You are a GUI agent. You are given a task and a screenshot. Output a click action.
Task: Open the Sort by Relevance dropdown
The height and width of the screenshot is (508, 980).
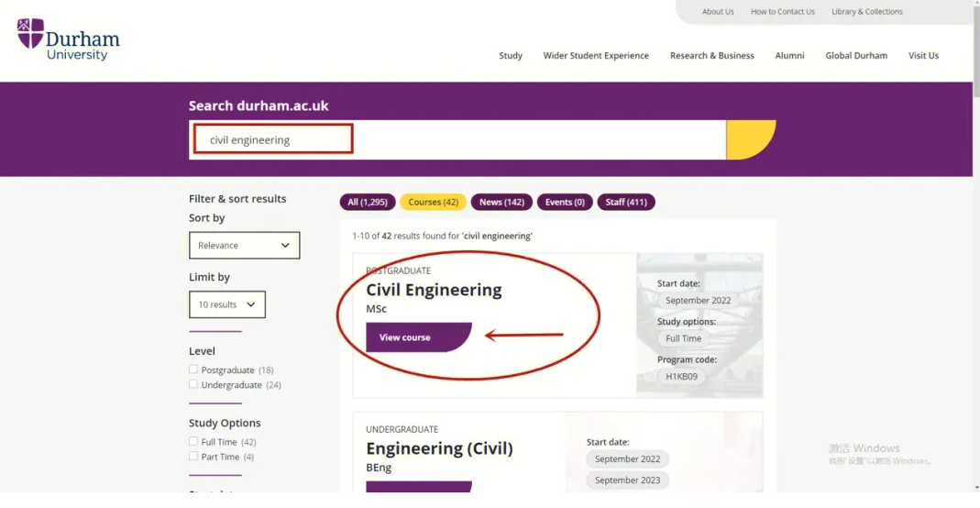(244, 246)
